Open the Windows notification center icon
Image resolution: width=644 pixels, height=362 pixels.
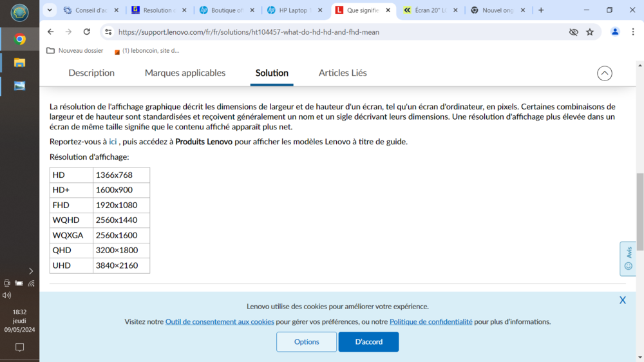[19, 347]
